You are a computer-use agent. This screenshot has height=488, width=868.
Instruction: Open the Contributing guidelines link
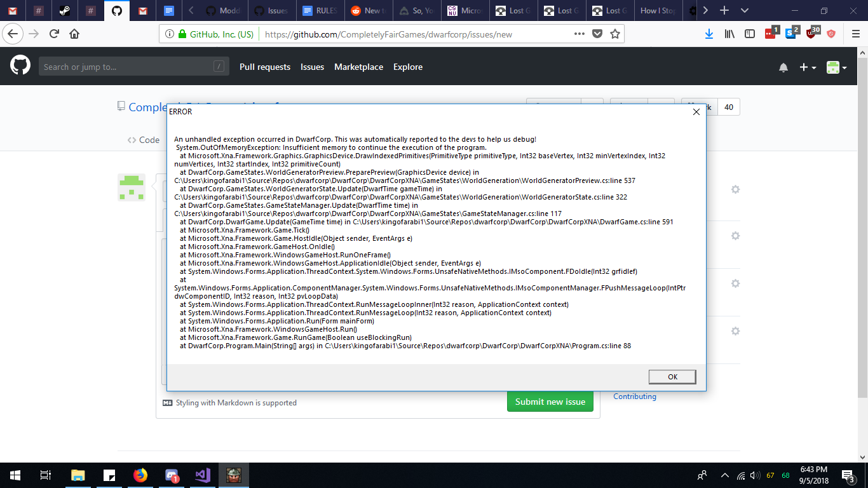(634, 396)
